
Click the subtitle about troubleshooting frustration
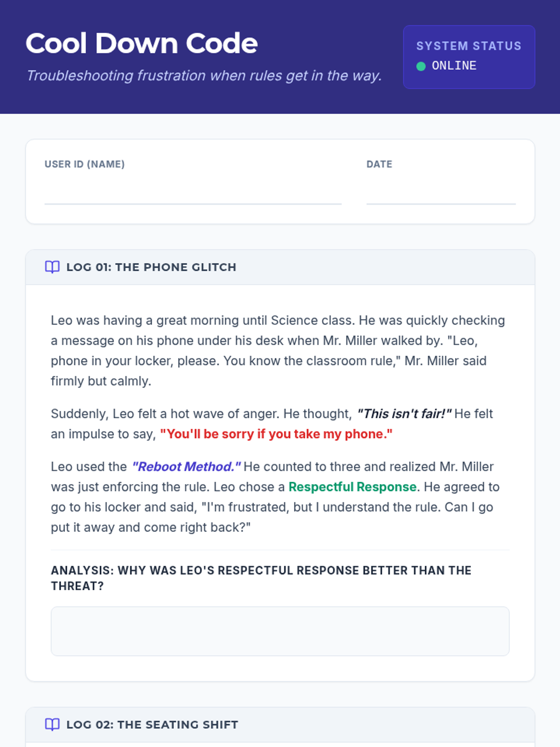tap(204, 76)
